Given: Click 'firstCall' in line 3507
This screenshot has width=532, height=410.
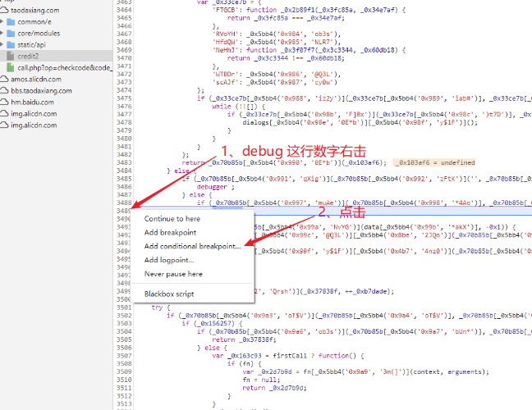Looking at the screenshot, I should tap(290, 356).
